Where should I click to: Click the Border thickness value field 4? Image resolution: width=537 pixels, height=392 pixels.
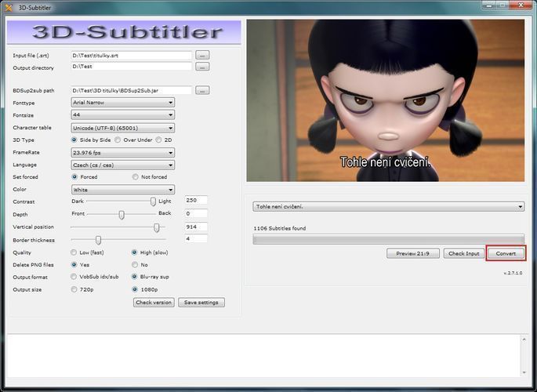[196, 238]
